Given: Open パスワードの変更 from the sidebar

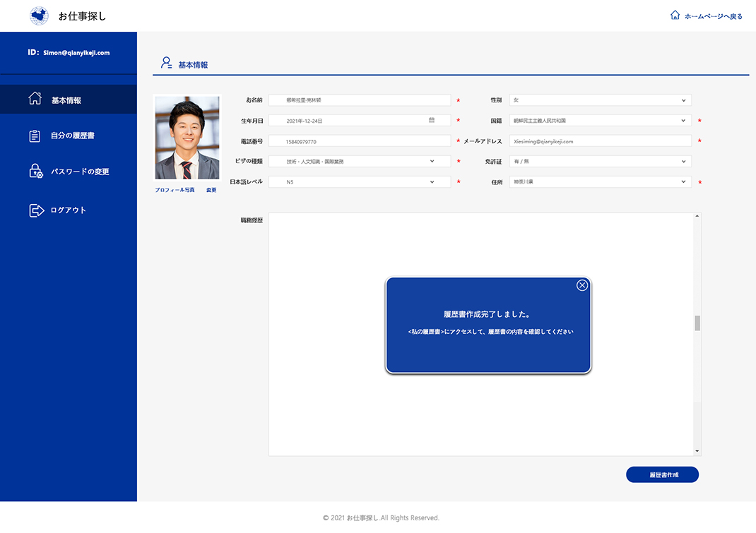Looking at the screenshot, I should tap(80, 172).
